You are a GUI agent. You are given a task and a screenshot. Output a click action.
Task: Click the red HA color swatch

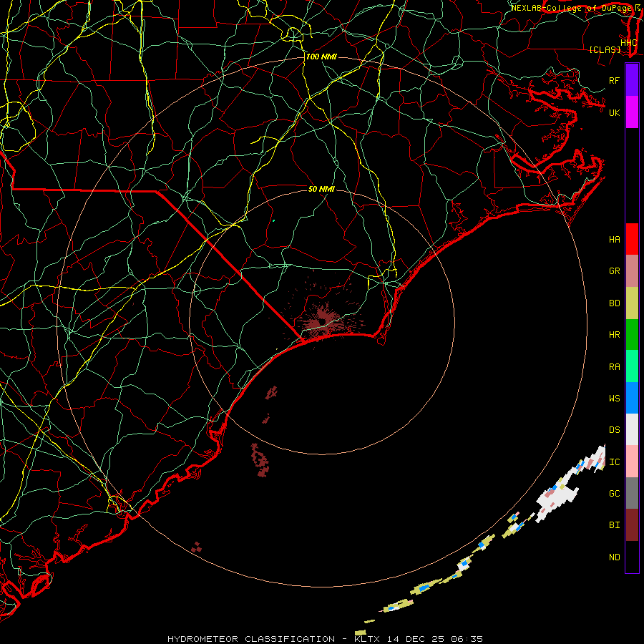pos(632,239)
